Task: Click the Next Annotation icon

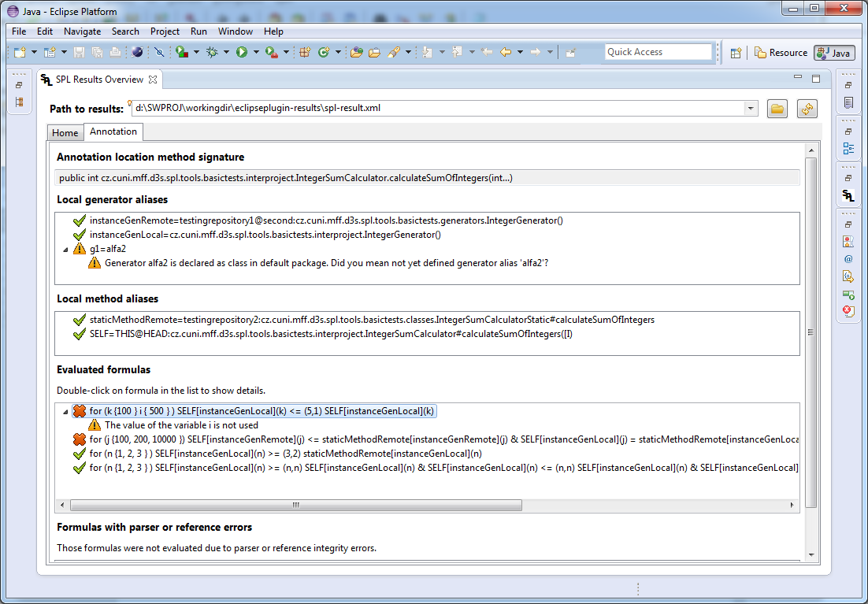Action: tap(428, 52)
